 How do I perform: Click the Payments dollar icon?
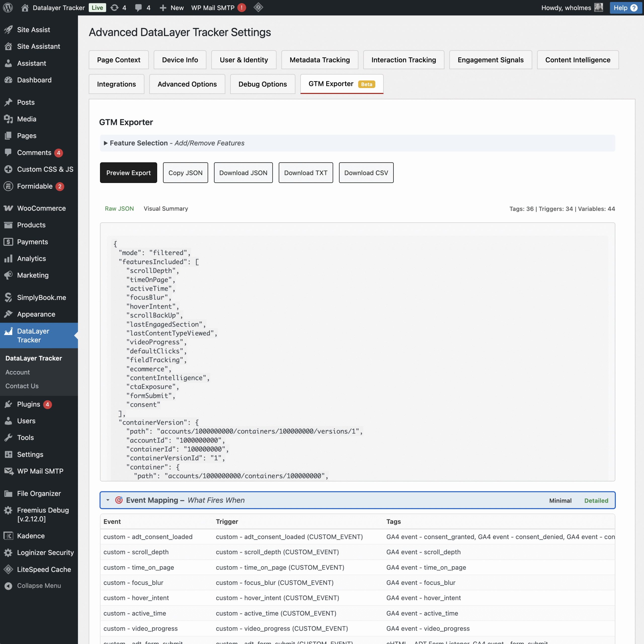point(8,242)
